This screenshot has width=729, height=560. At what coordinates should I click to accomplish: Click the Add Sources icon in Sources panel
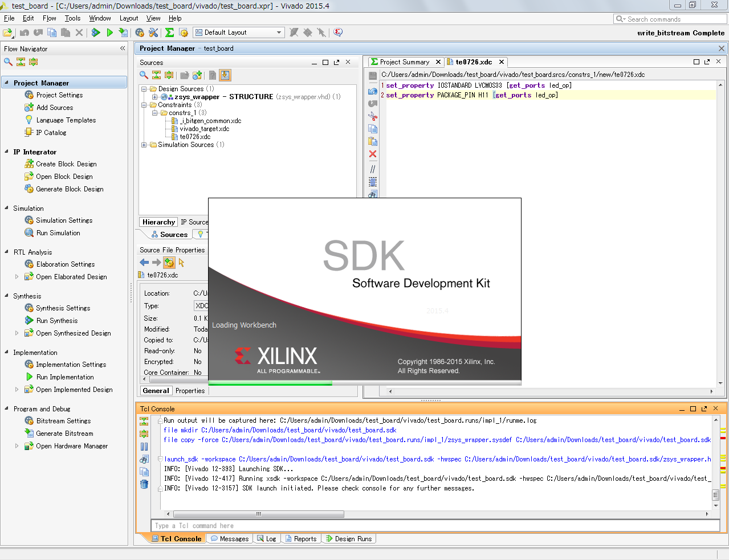pyautogui.click(x=197, y=75)
